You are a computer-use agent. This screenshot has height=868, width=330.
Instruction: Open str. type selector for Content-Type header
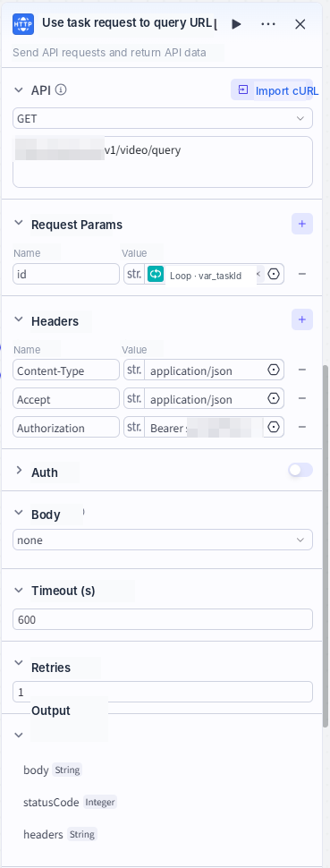point(134,370)
